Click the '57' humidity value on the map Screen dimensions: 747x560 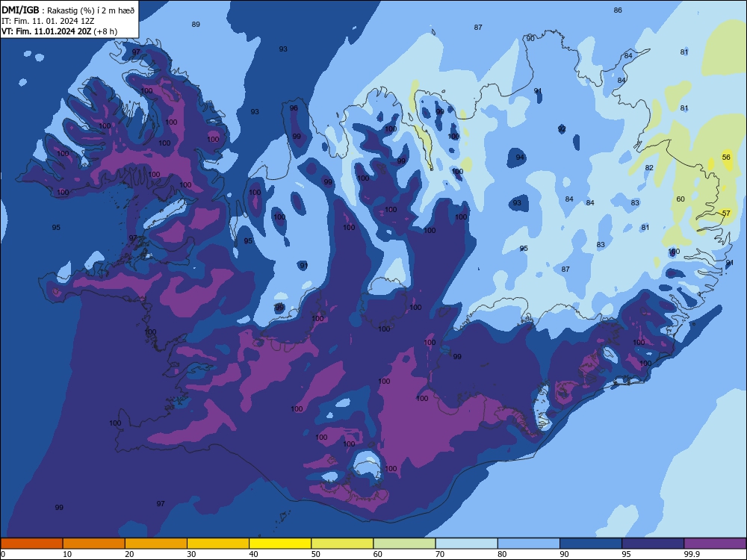pos(726,214)
